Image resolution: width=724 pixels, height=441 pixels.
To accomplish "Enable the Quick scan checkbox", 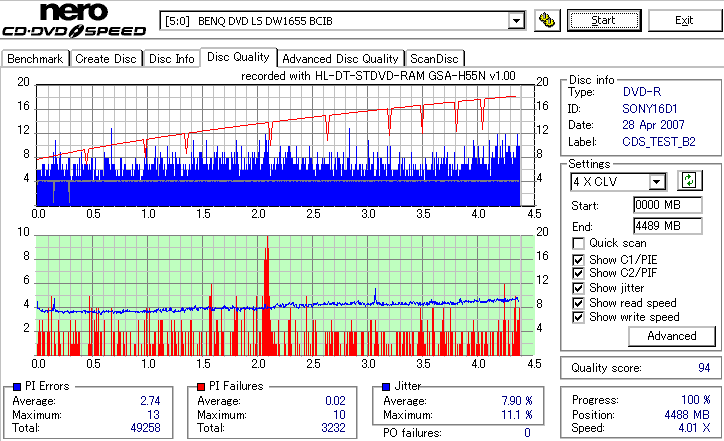I will pyautogui.click(x=578, y=243).
